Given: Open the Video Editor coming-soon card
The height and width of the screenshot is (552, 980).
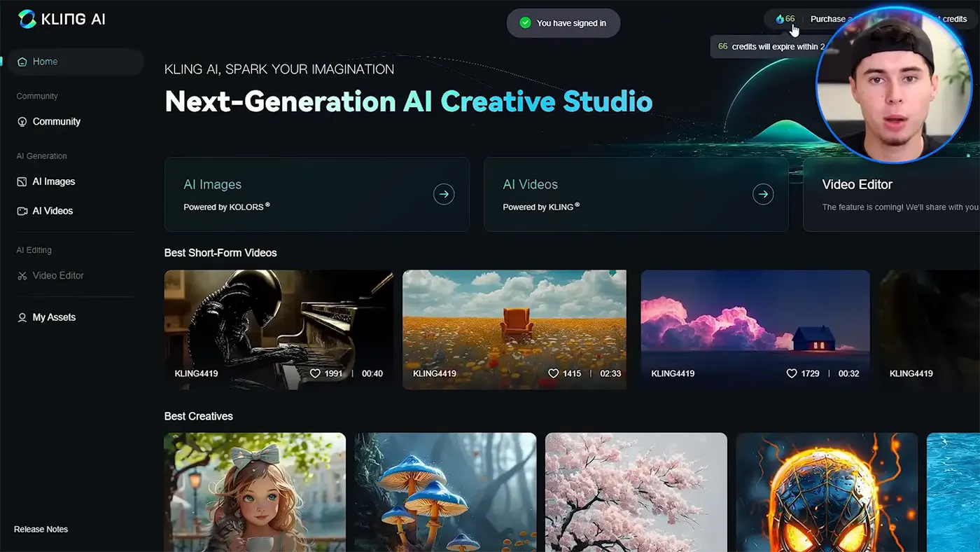Looking at the screenshot, I should point(891,194).
